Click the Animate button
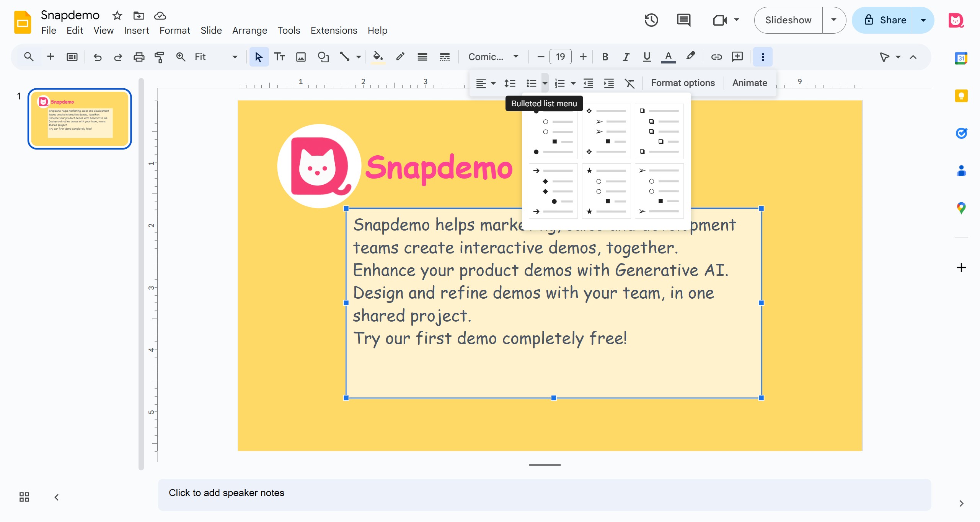Viewport: 980px width, 522px height. click(x=749, y=83)
